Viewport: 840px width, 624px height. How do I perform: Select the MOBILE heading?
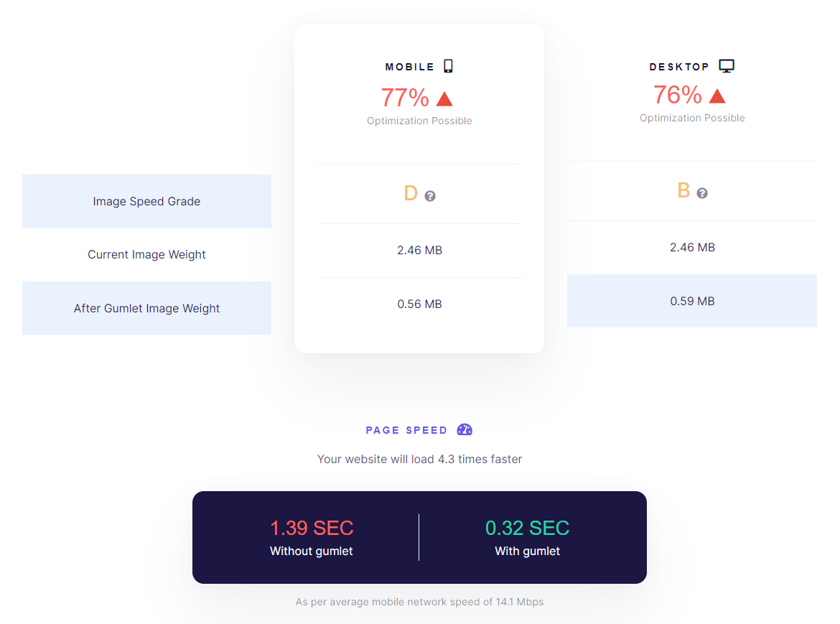[409, 67]
